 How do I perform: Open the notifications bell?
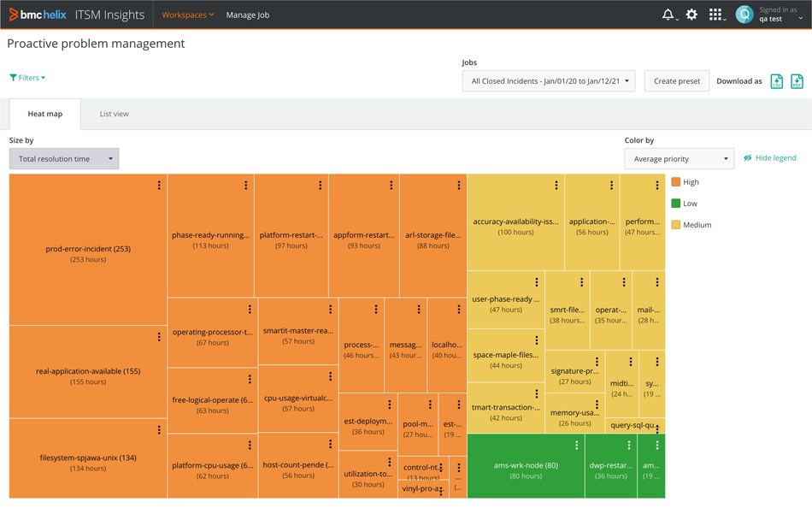(x=668, y=14)
